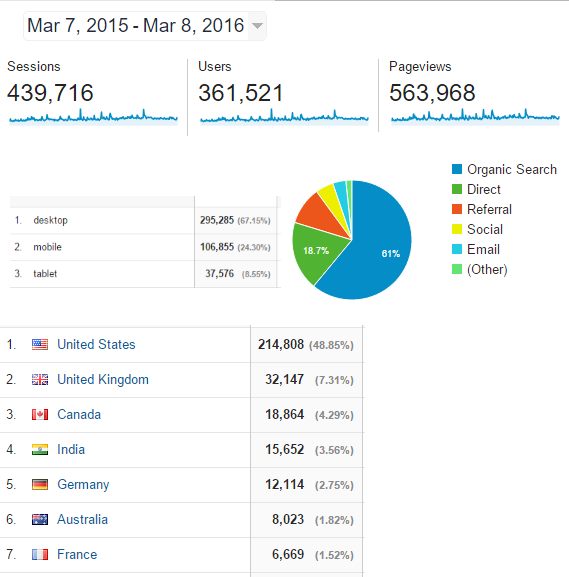Select the desktop device row

145,220
